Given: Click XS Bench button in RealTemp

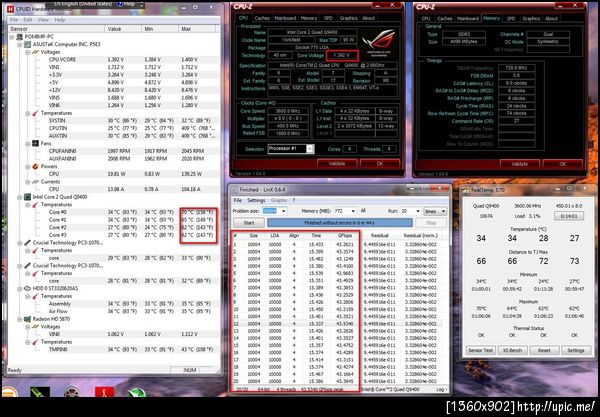Looking at the screenshot, I should (x=512, y=350).
